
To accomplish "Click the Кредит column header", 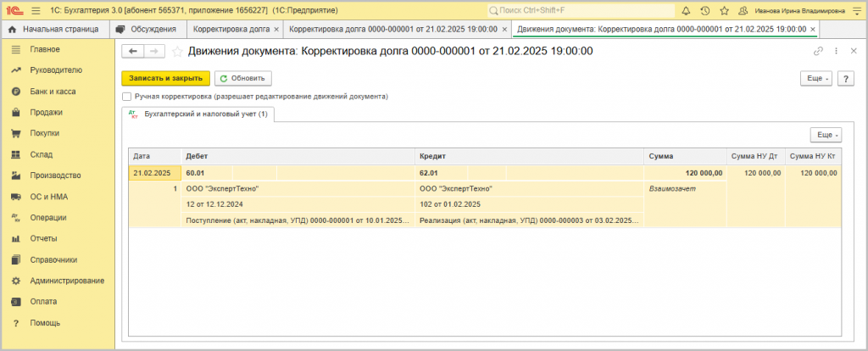I will point(529,157).
